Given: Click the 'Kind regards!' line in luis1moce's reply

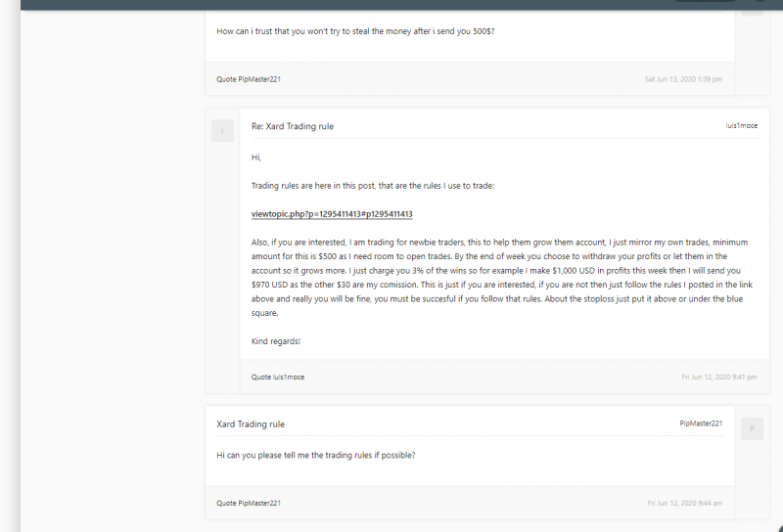Looking at the screenshot, I should click(276, 341).
